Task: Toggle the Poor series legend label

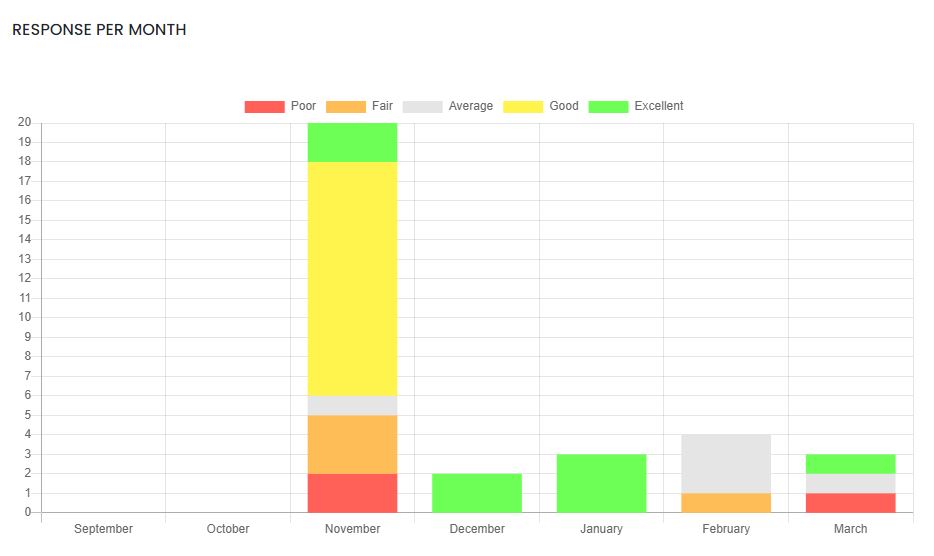Action: pos(303,106)
